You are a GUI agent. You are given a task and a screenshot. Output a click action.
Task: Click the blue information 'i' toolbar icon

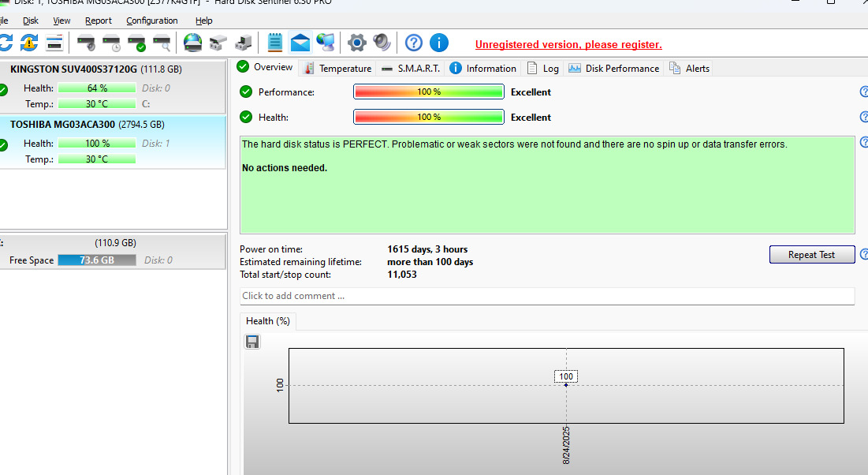coord(439,43)
